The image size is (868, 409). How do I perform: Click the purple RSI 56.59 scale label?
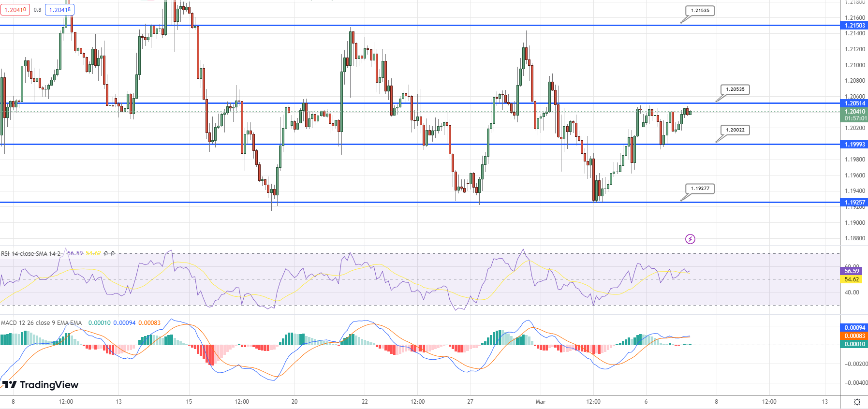pos(852,271)
